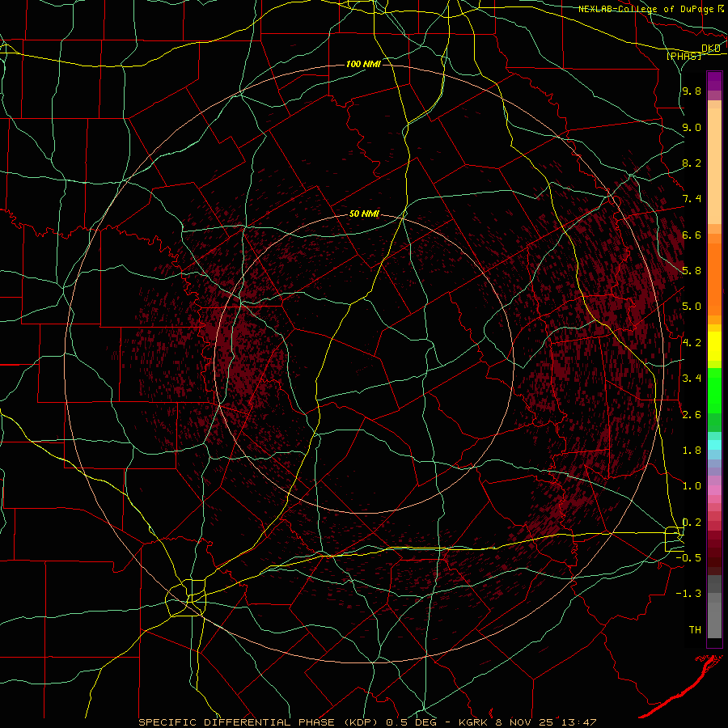Click the 0.2 legend value
Viewport: 728px width, 728px height.
[x=692, y=522]
